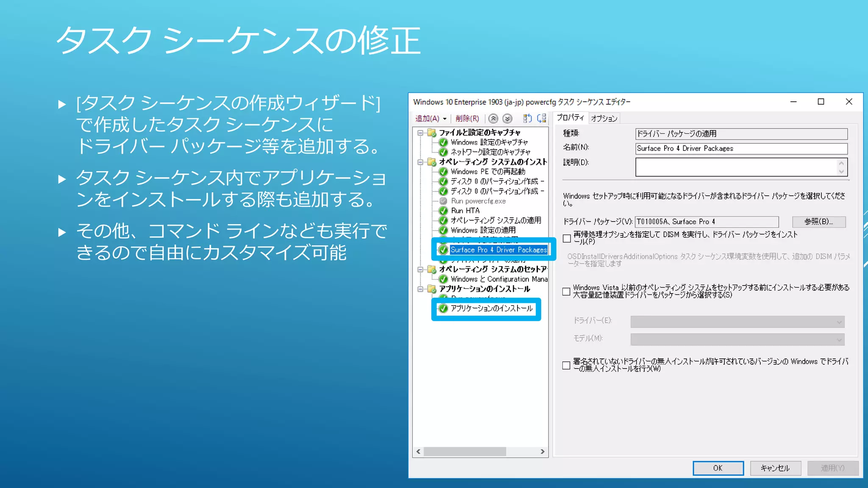Check the Windows Vista 以前 mass storage driver checkbox
The image size is (868, 488).
[x=566, y=291]
